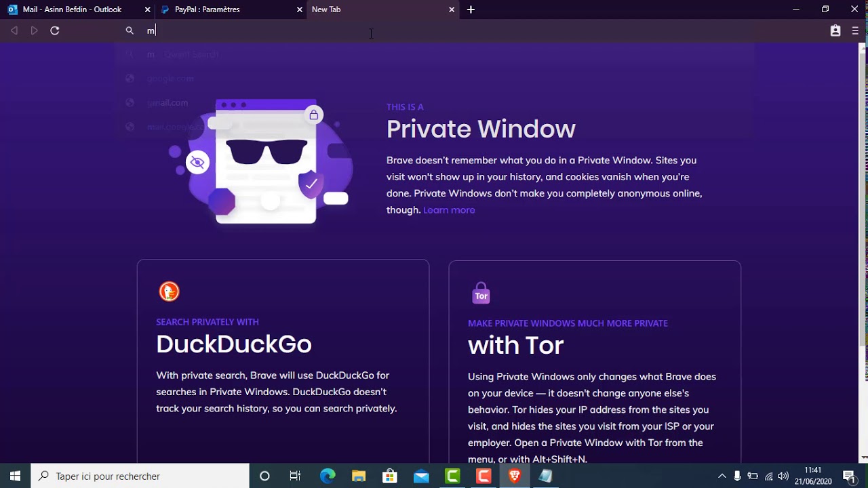Open Cortana from the taskbar circle
This screenshot has width=868, height=488.
(264, 476)
